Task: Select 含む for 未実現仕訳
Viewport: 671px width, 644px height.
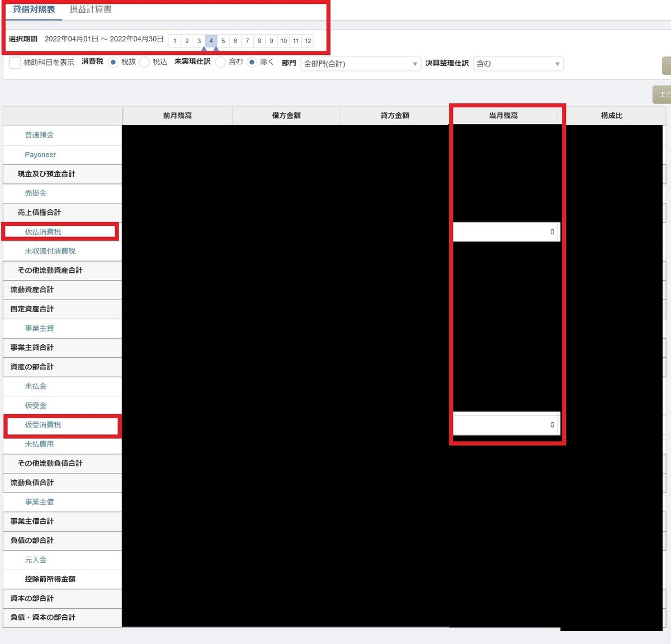Action: point(220,62)
